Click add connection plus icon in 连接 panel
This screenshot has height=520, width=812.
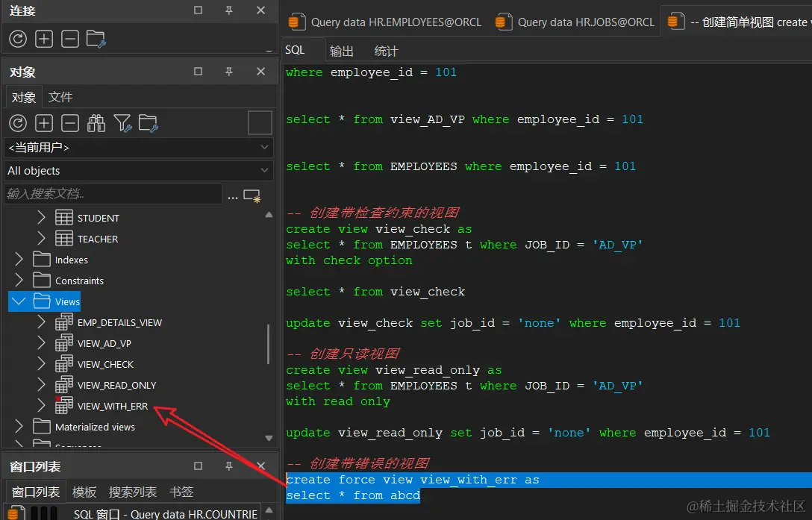pos(44,39)
